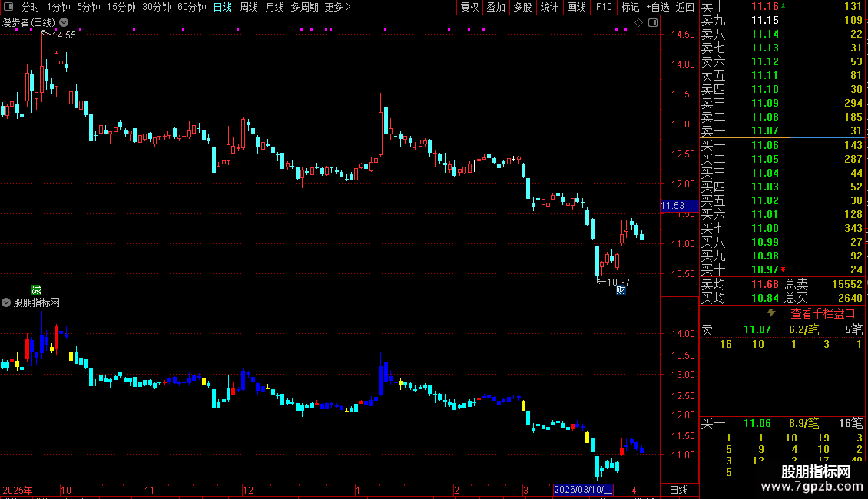Image resolution: width=868 pixels, height=499 pixels.
Task: Click the 2026/03/10/二 date label
Action: click(583, 490)
